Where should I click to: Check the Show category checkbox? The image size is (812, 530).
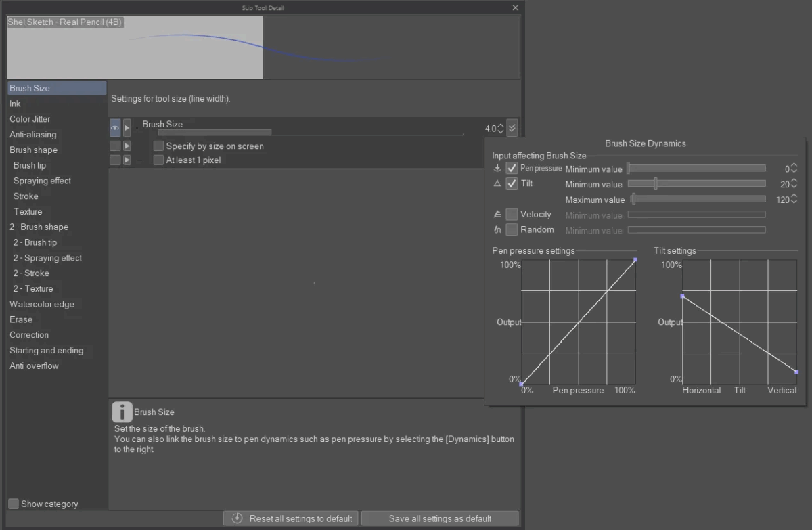(x=14, y=504)
